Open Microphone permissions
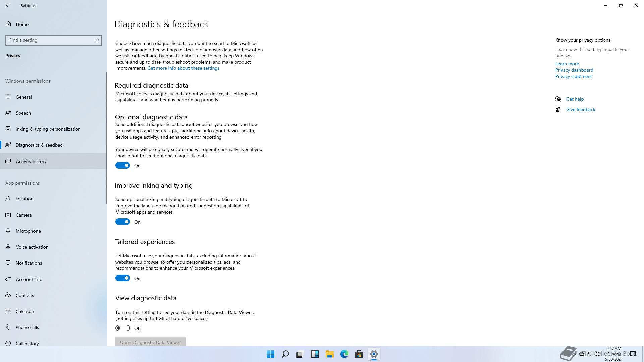The height and width of the screenshot is (362, 644). pos(53,231)
